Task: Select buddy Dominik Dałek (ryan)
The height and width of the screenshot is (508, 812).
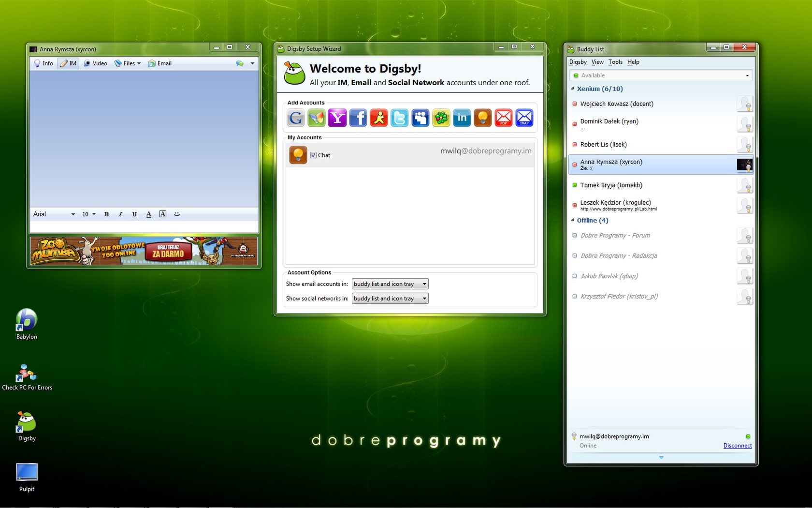Action: tap(661, 124)
